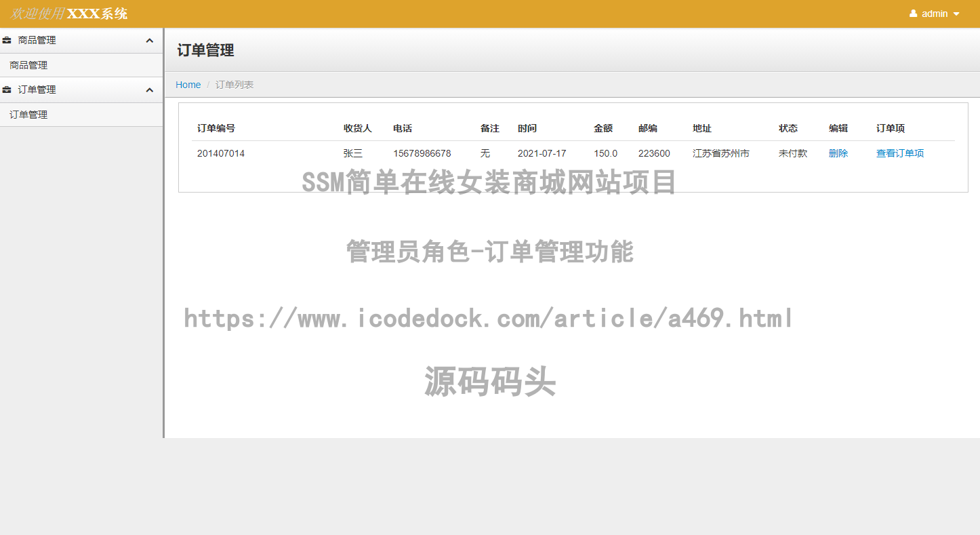The width and height of the screenshot is (980, 535).
Task: Click the briefcase icon beside 商品管理
Action: (x=7, y=40)
